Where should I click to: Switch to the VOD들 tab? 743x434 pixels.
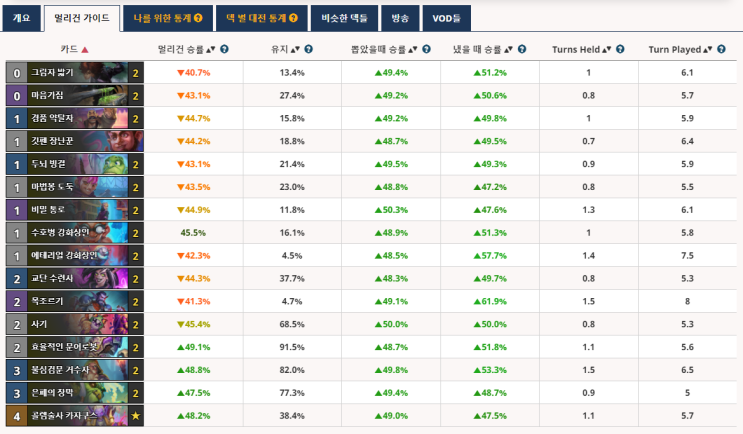click(x=446, y=18)
